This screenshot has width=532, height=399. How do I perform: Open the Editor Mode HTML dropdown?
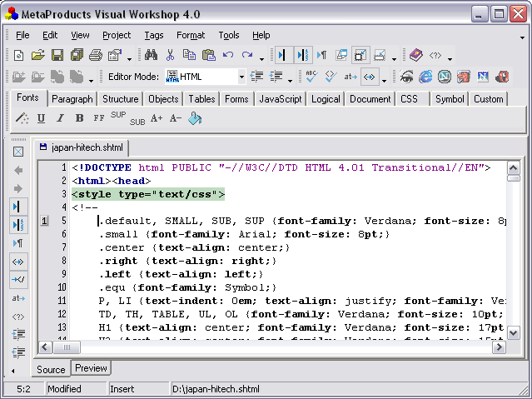pos(241,77)
